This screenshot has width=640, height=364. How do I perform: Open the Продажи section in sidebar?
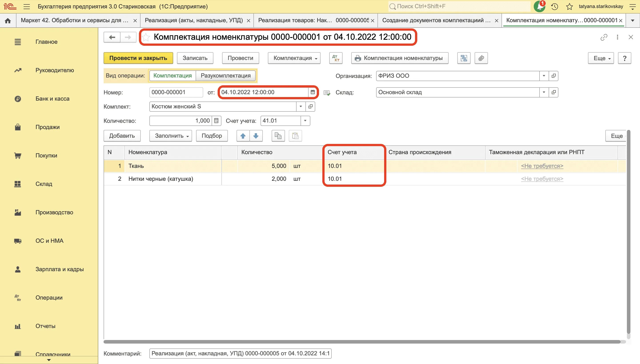pos(48,127)
